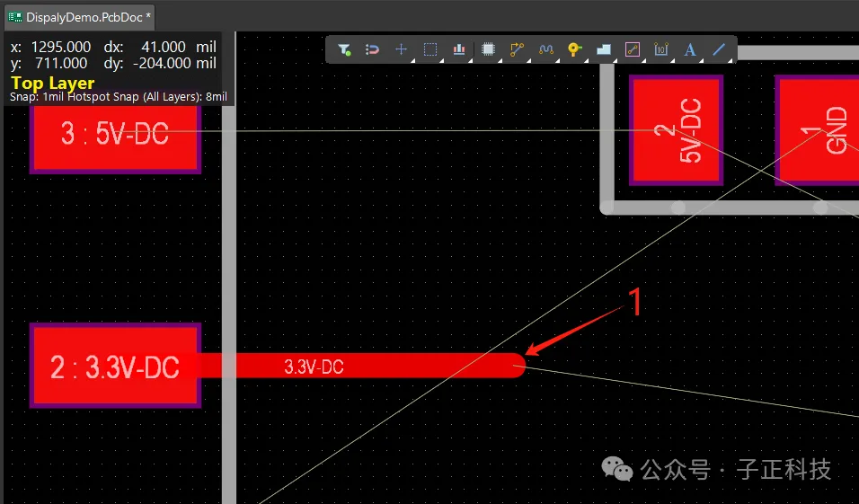Select the place dimension tool

661,49
